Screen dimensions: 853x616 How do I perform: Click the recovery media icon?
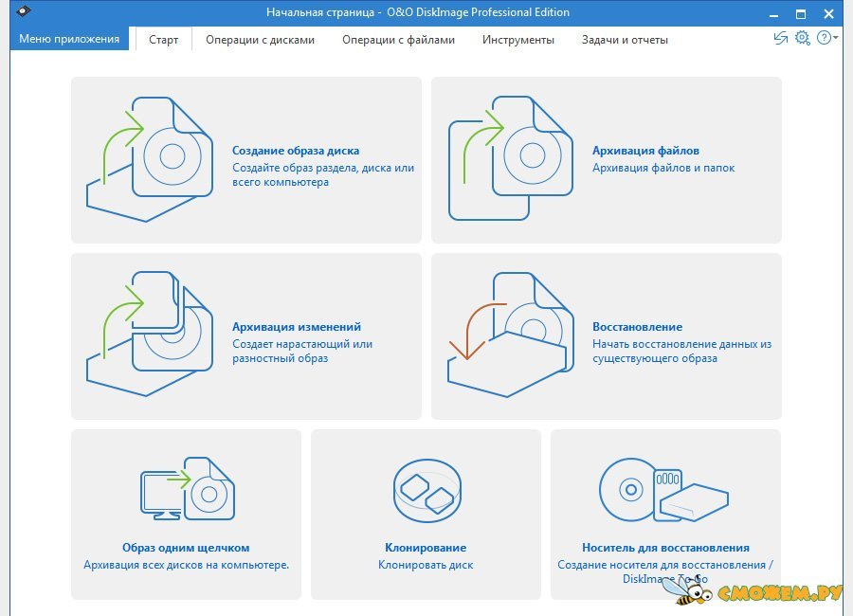664,490
